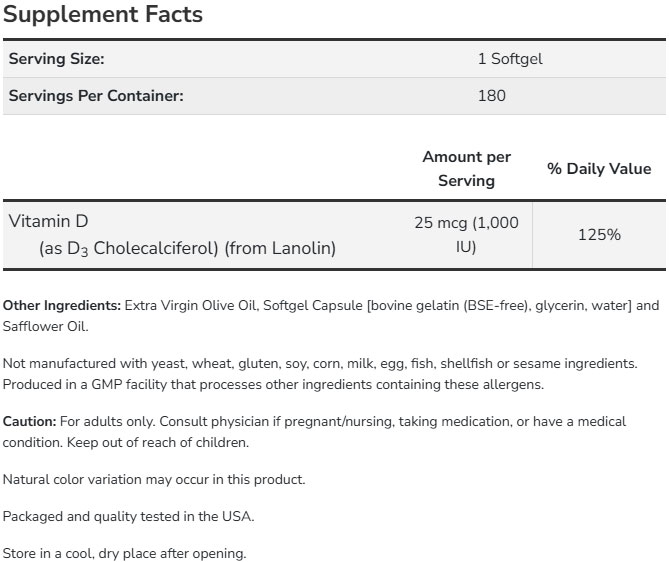Click the 125% daily value cell

[599, 235]
